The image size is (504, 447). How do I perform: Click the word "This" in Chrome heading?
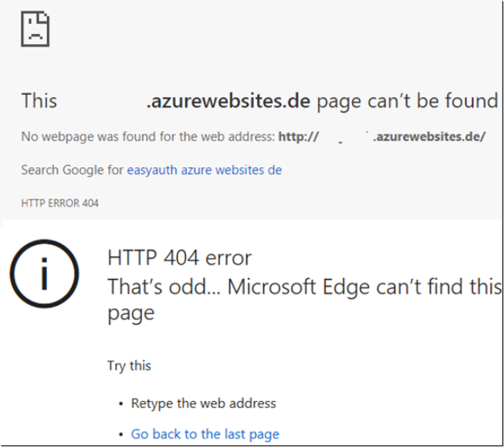[x=39, y=101]
